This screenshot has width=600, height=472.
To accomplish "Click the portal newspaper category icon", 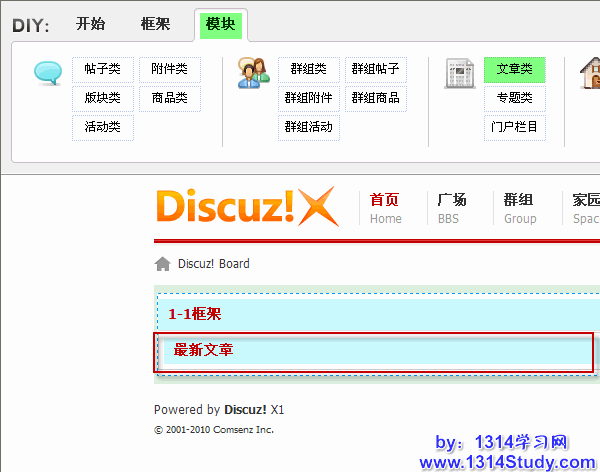I will [460, 72].
